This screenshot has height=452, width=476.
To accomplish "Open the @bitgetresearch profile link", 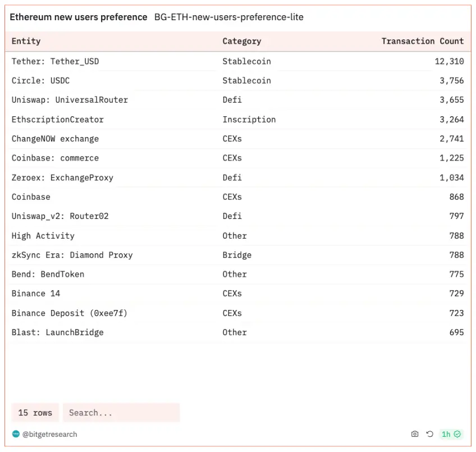I will pyautogui.click(x=49, y=434).
